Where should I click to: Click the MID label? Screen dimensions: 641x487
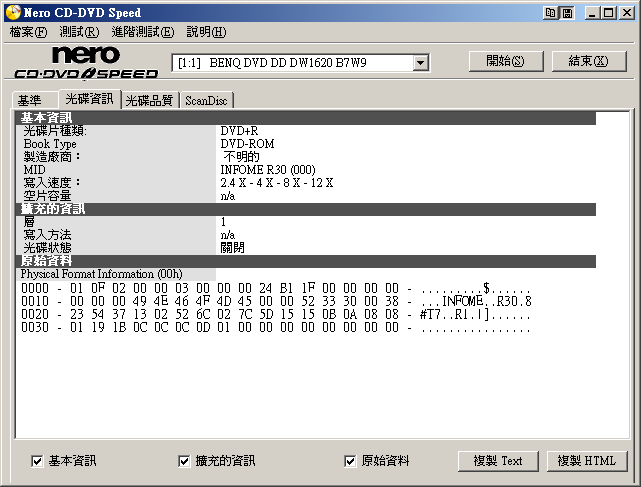point(34,170)
